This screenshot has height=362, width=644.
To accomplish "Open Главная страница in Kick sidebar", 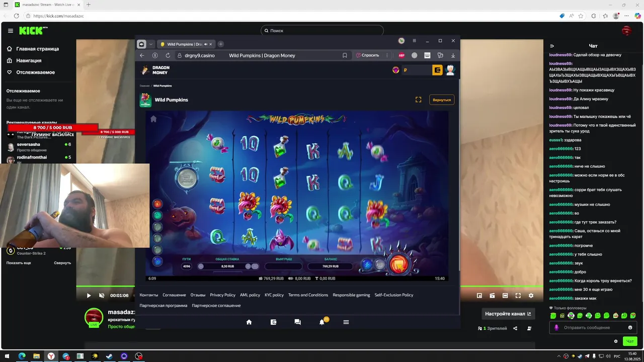I will coord(33,49).
